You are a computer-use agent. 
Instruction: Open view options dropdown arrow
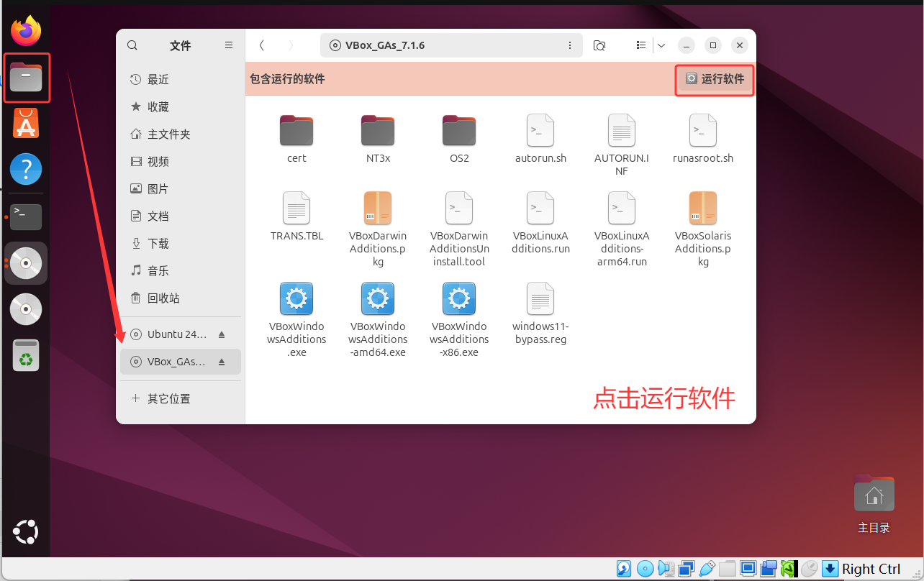click(662, 45)
